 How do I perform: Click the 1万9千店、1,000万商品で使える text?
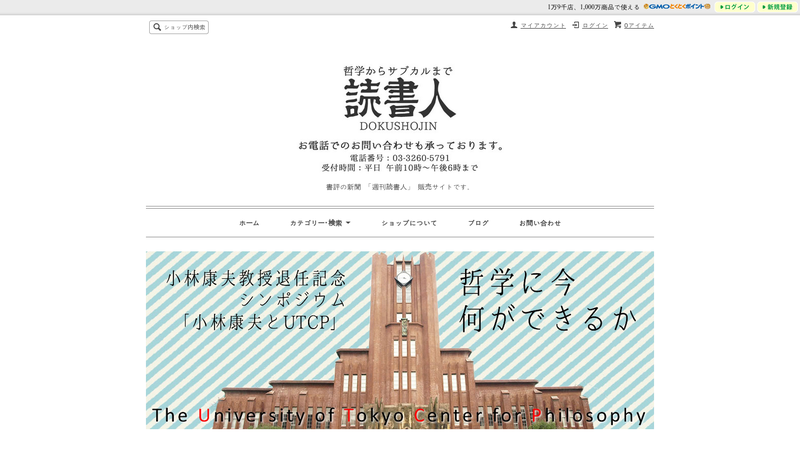click(x=593, y=7)
